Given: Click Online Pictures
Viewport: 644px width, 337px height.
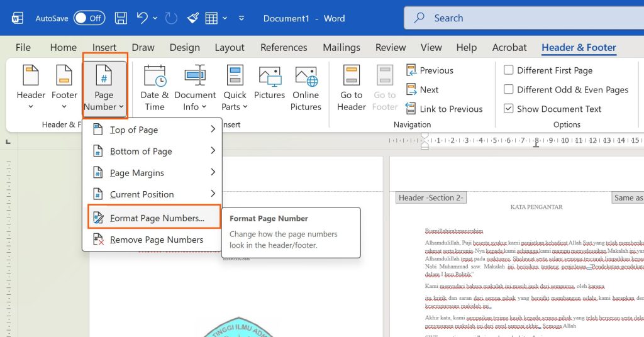Looking at the screenshot, I should [x=306, y=88].
